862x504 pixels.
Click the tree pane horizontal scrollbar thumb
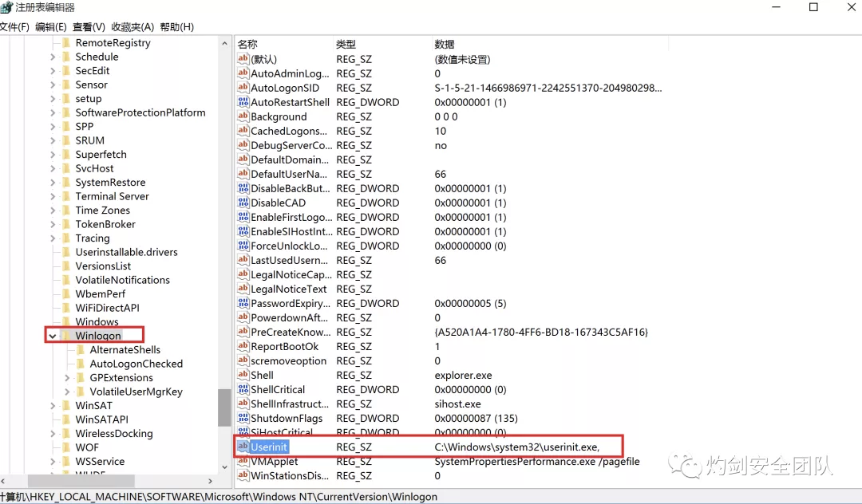81,480
